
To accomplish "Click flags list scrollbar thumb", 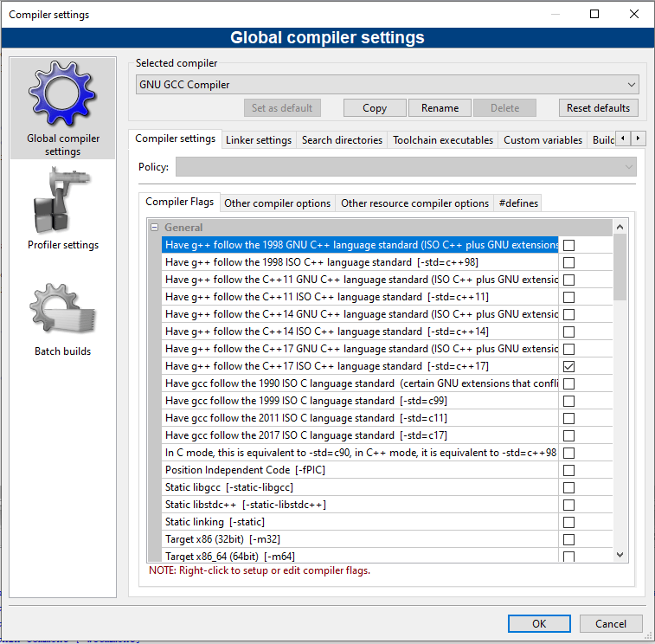I will (620, 267).
